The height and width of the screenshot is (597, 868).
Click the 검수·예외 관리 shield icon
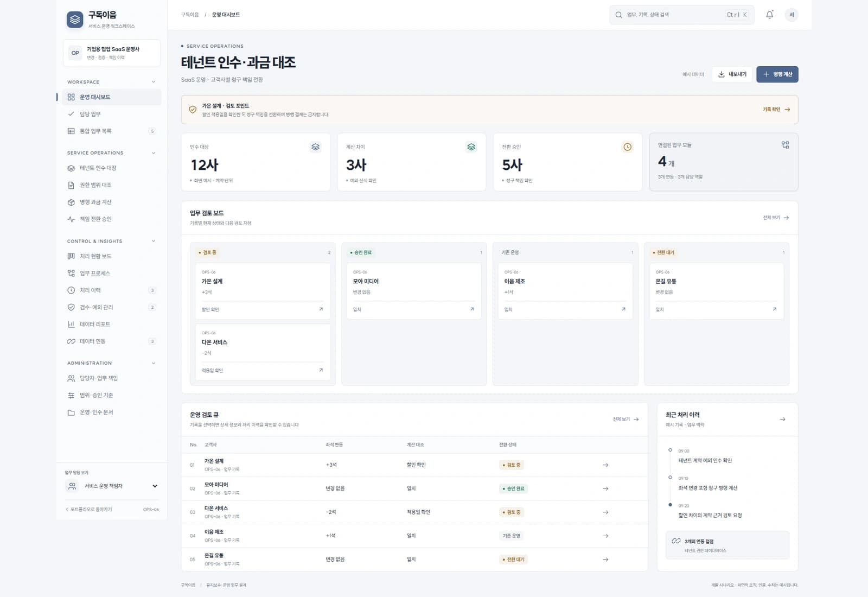[71, 307]
